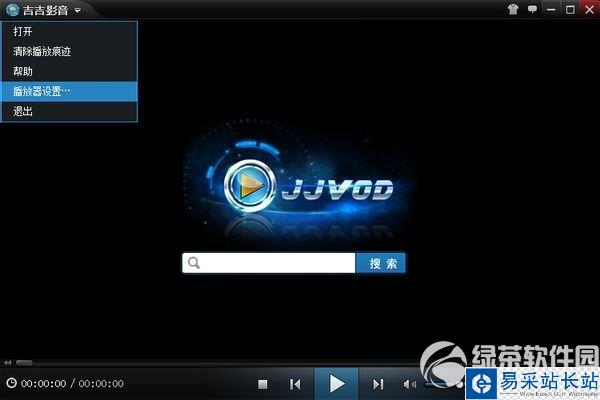Start playback with the play button

click(336, 384)
